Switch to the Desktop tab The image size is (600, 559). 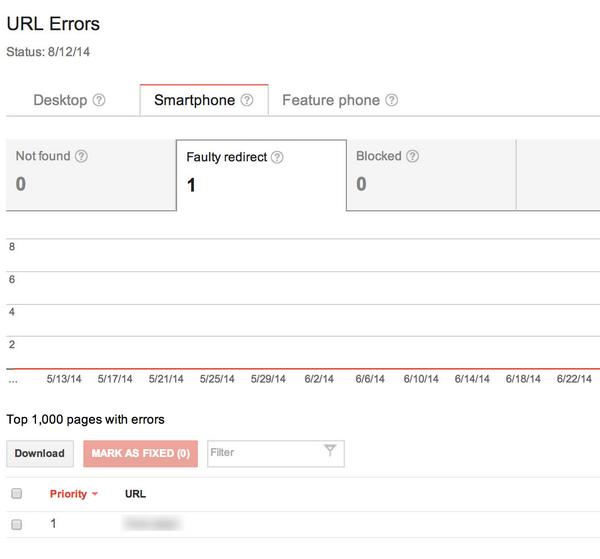pyautogui.click(x=60, y=100)
